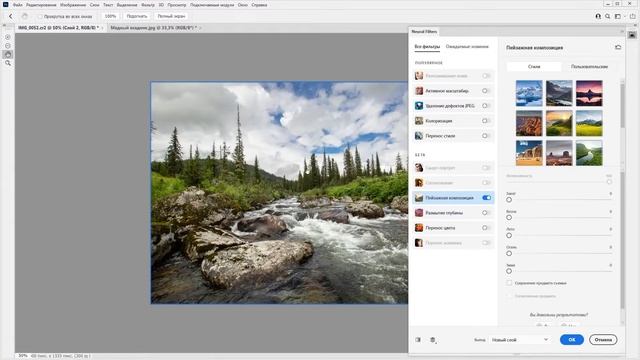This screenshot has width=640, height=360.
Task: Choose the winding river valley style thumbnail
Action: pyautogui.click(x=589, y=153)
